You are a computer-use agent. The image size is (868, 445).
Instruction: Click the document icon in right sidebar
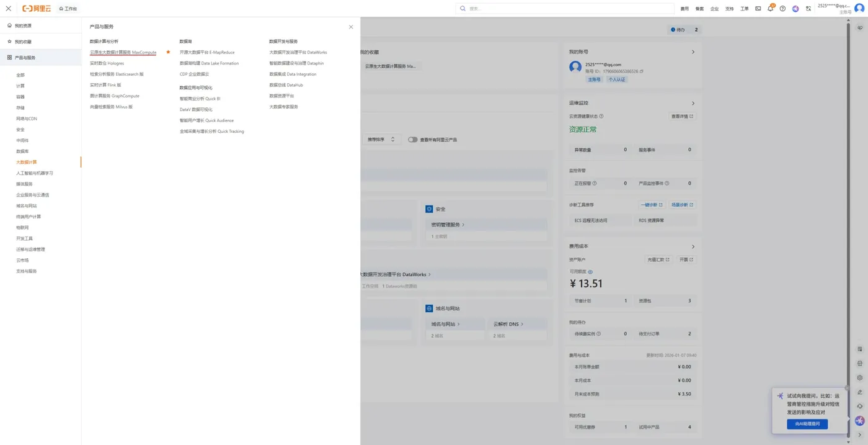(860, 349)
